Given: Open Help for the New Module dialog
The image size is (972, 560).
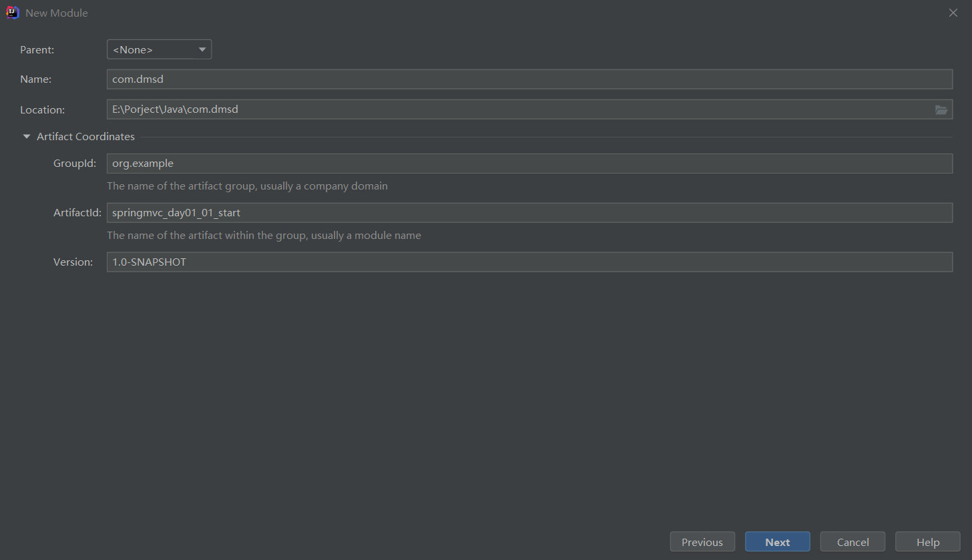Looking at the screenshot, I should click(x=928, y=542).
